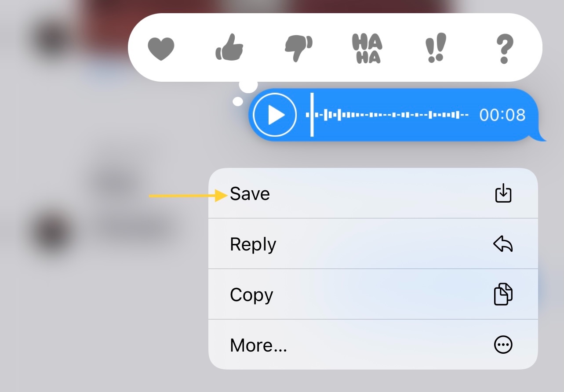Tap the 00:08 duration label
Image resolution: width=564 pixels, height=392 pixels.
pyautogui.click(x=502, y=115)
